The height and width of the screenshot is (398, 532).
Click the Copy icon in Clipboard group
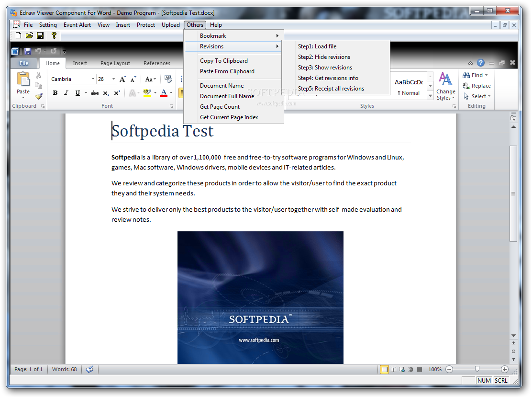39,85
